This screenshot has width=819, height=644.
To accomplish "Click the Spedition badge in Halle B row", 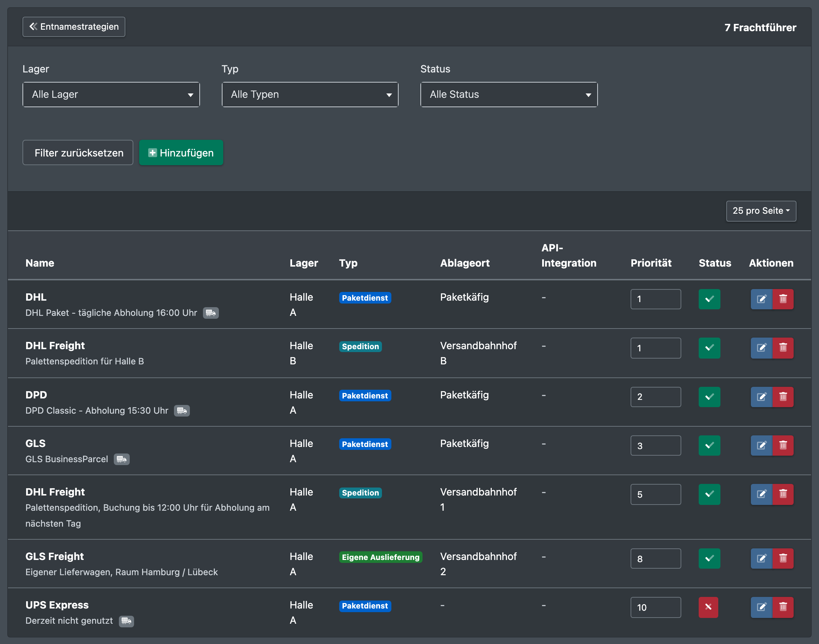I will pyautogui.click(x=360, y=347).
